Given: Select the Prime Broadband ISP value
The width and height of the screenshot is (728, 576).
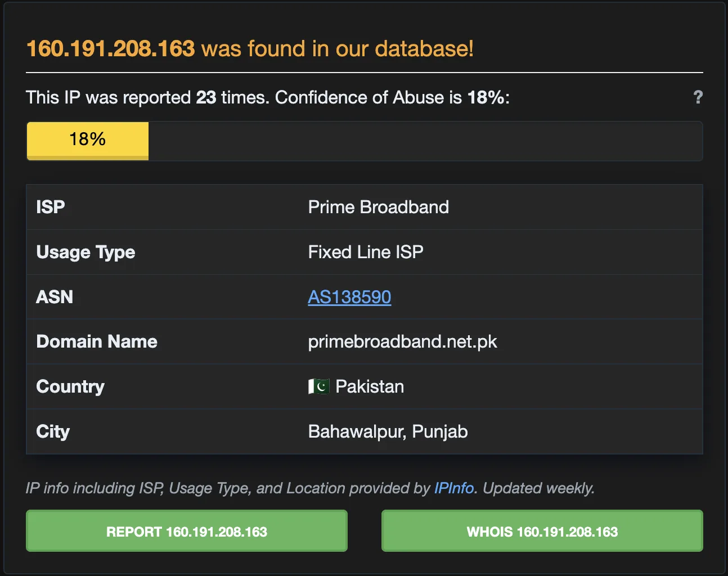Looking at the screenshot, I should click(x=379, y=207).
